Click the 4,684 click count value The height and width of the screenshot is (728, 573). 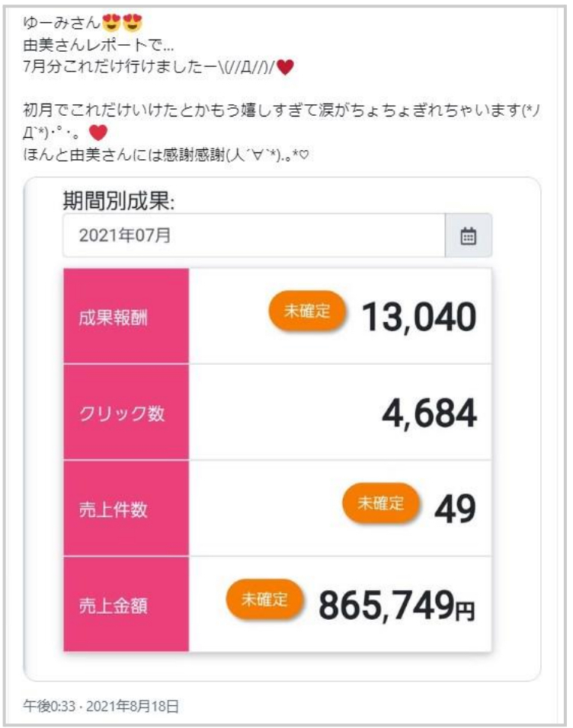tap(430, 413)
